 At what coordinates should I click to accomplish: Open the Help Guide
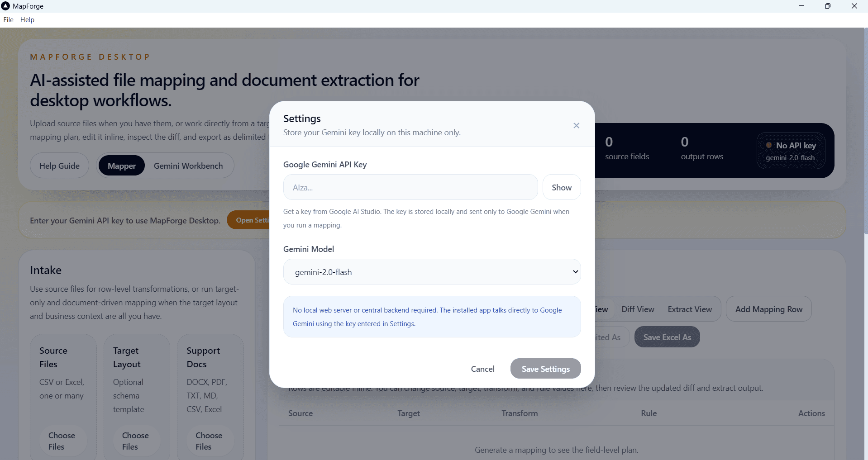(59, 166)
